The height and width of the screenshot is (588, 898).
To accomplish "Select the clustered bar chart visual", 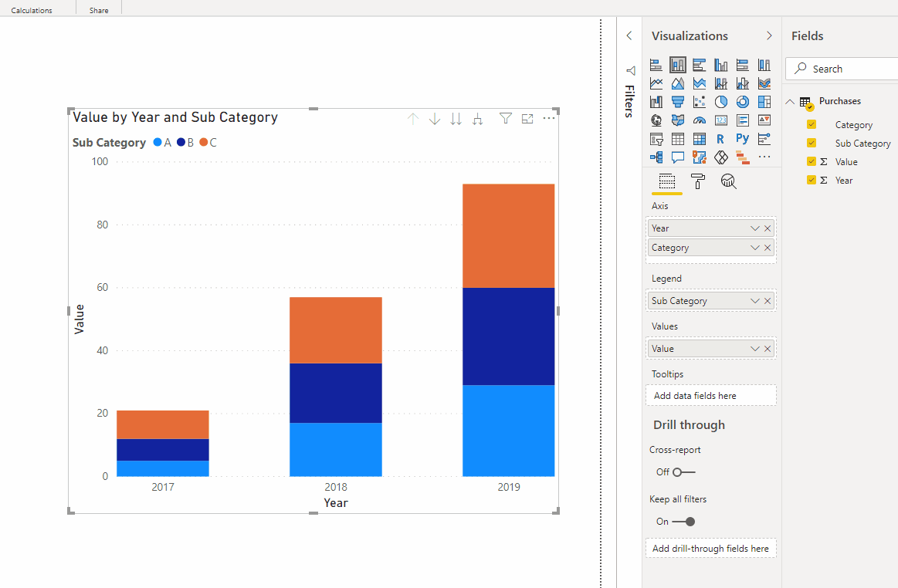I will [700, 65].
